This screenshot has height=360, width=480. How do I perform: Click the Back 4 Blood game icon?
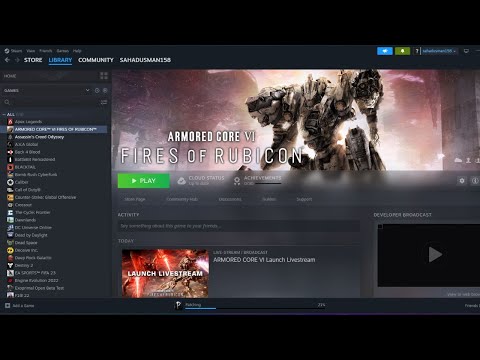(x=10, y=152)
